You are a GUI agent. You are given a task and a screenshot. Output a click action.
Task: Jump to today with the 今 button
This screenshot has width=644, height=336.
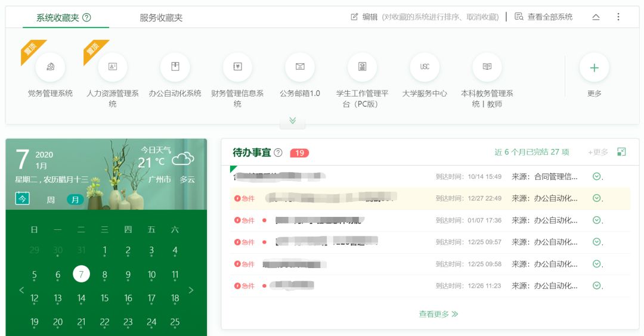click(x=22, y=199)
